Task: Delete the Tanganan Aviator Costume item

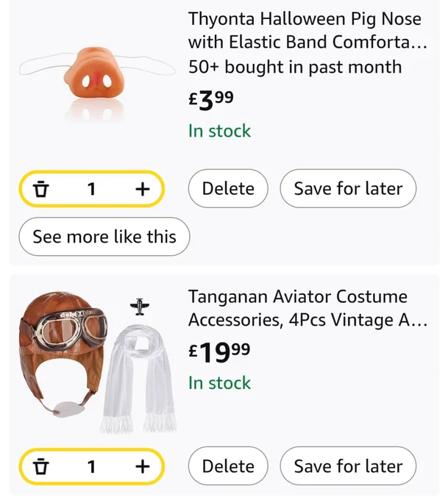Action: pyautogui.click(x=228, y=466)
